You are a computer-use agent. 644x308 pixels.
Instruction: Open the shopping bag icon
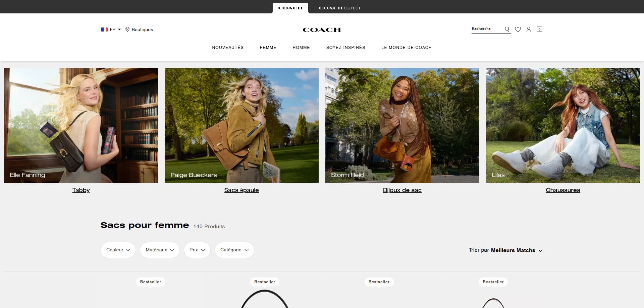tap(539, 29)
